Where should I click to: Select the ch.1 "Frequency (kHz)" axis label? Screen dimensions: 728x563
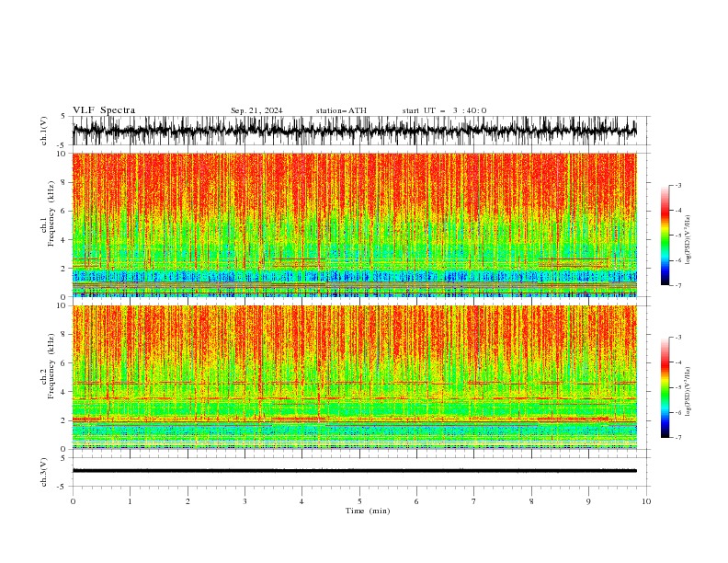click(x=51, y=214)
